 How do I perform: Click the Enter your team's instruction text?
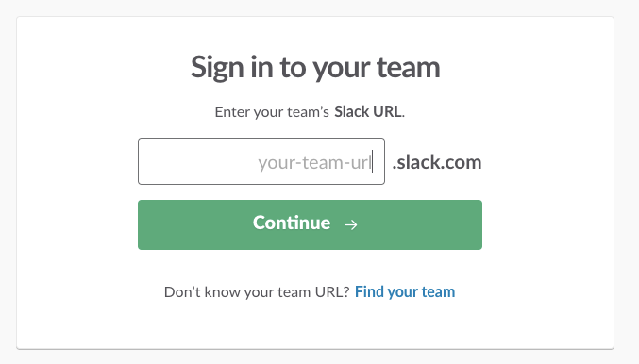point(272,112)
